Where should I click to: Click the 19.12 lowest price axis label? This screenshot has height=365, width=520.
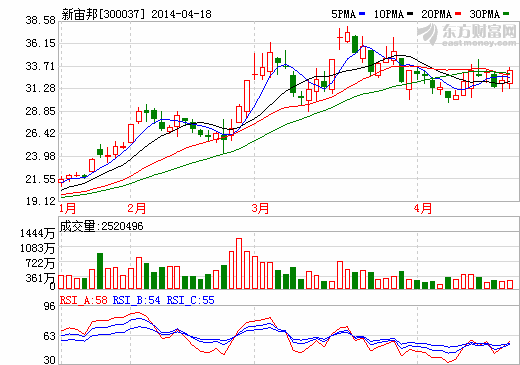tap(41, 201)
